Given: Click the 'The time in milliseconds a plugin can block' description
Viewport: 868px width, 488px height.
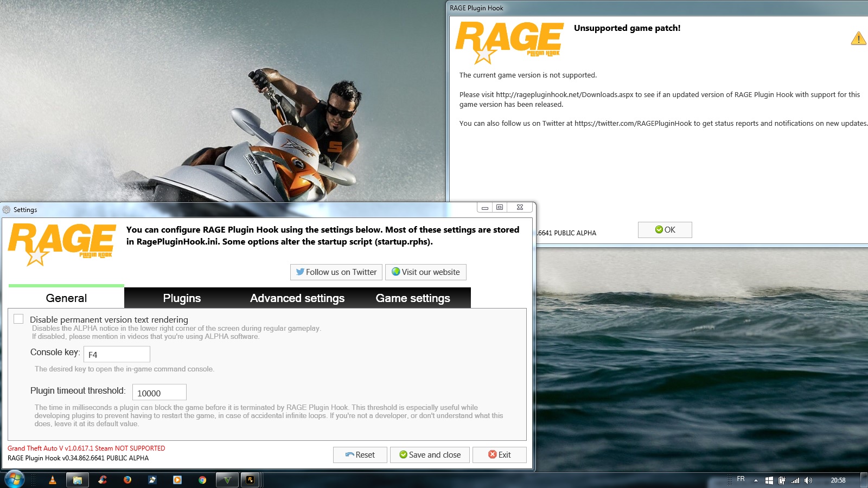Looking at the screenshot, I should (269, 415).
